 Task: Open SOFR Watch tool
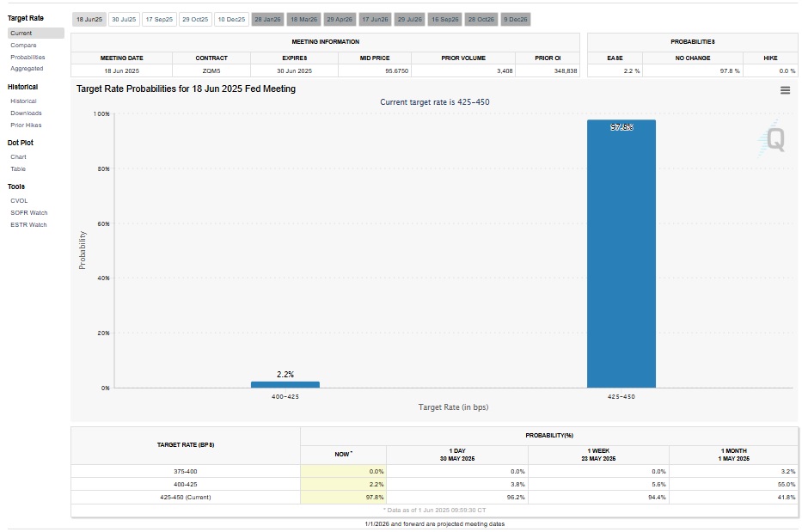(x=28, y=212)
